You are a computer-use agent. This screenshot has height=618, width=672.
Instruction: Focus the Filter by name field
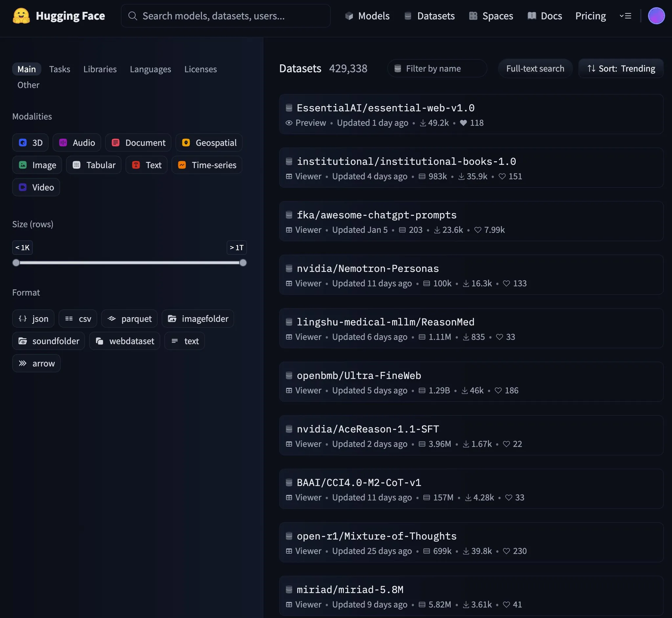437,68
